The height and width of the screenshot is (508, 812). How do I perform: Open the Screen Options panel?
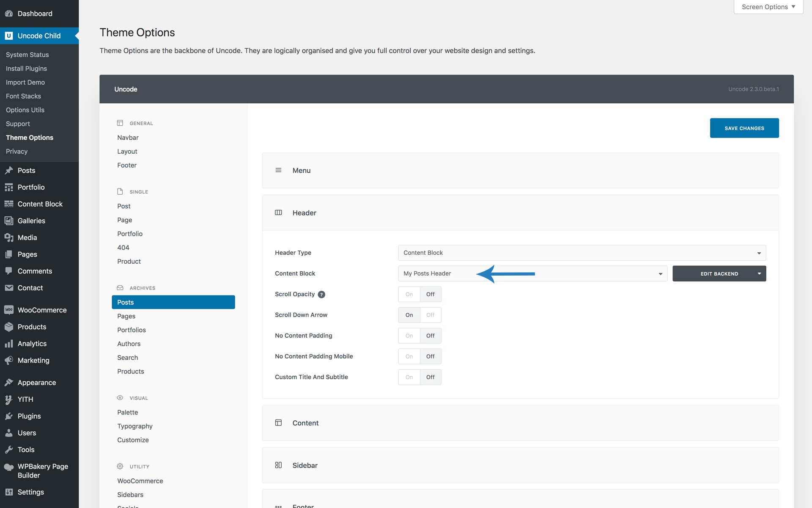click(768, 7)
